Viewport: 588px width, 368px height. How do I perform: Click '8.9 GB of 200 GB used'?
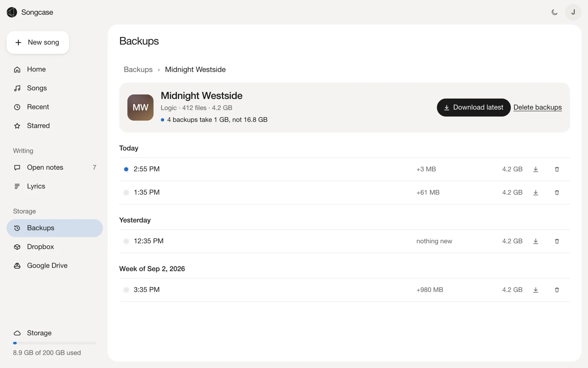tap(47, 353)
